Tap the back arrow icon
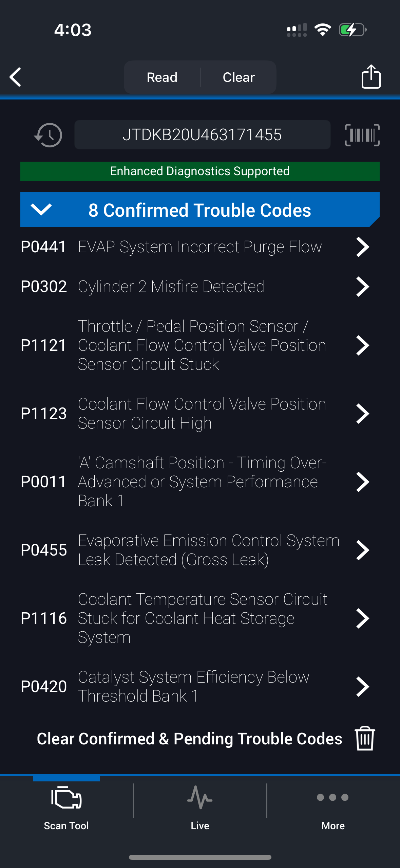400x868 pixels. (x=16, y=77)
